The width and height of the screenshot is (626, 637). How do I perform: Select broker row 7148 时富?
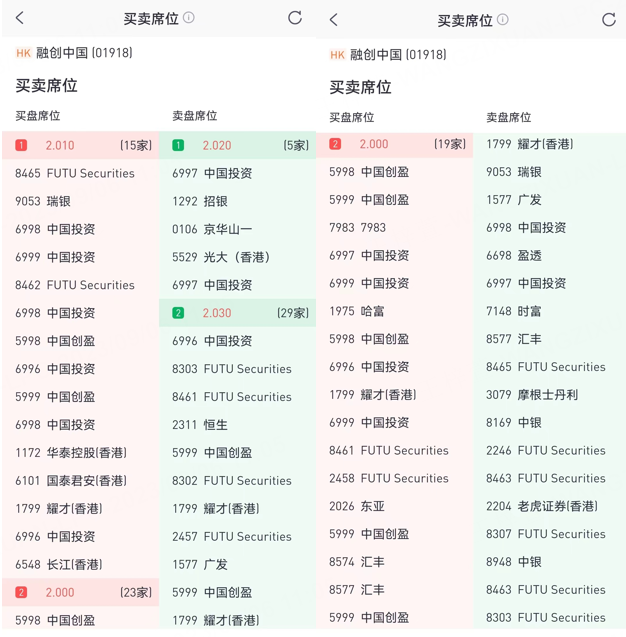click(550, 311)
